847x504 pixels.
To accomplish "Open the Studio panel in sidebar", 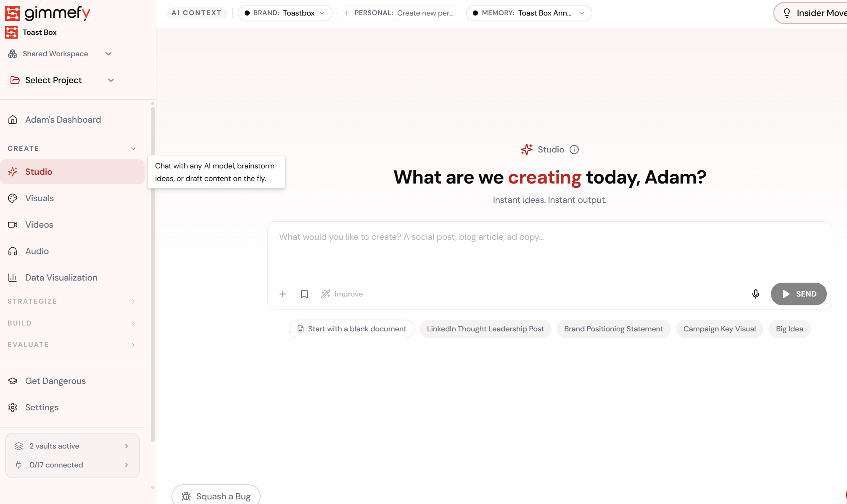I will tap(39, 171).
